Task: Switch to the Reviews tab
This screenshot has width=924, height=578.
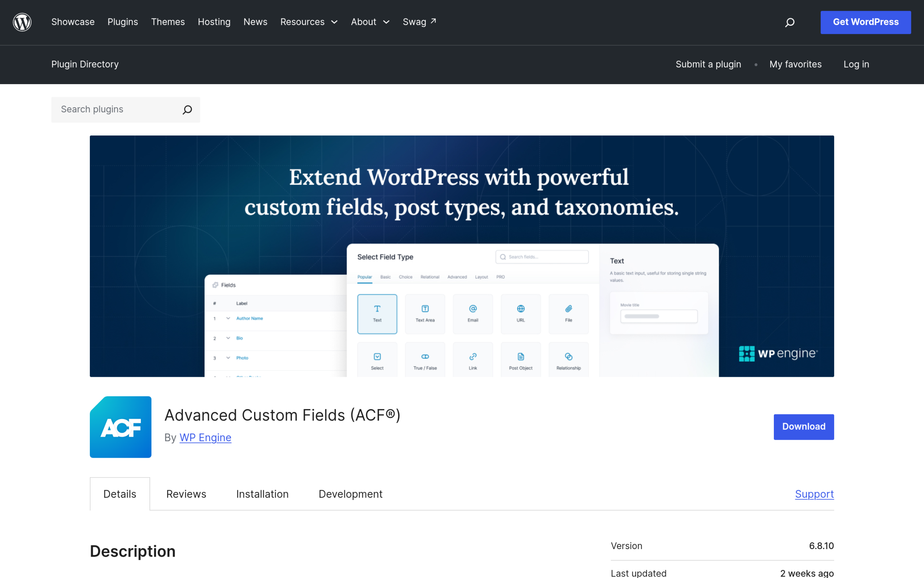Action: [186, 494]
